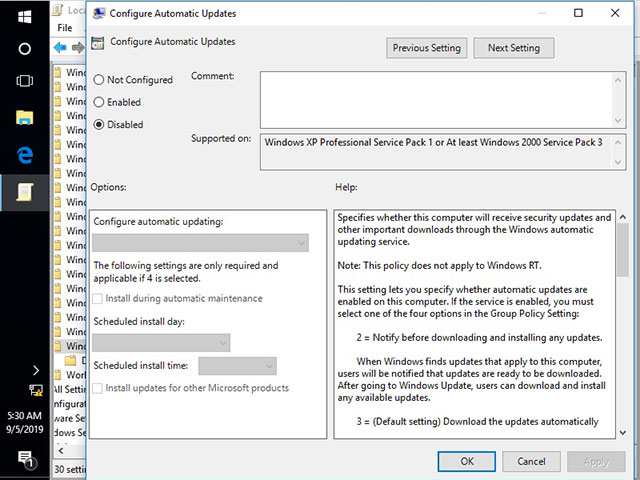Show hidden tray icons chevron
Image resolution: width=640 pixels, height=480 pixels.
click(36, 370)
